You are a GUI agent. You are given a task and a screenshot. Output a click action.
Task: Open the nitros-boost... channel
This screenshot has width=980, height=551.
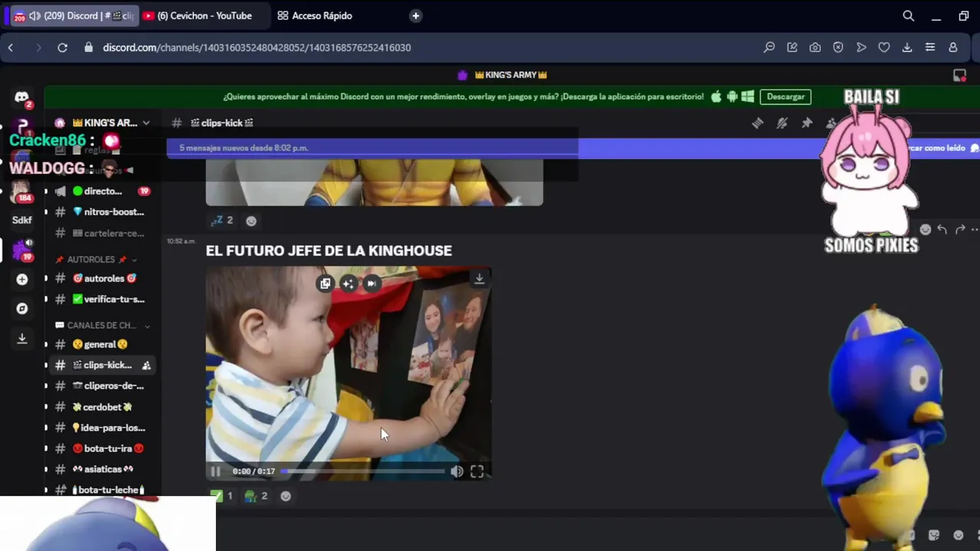pos(103,212)
